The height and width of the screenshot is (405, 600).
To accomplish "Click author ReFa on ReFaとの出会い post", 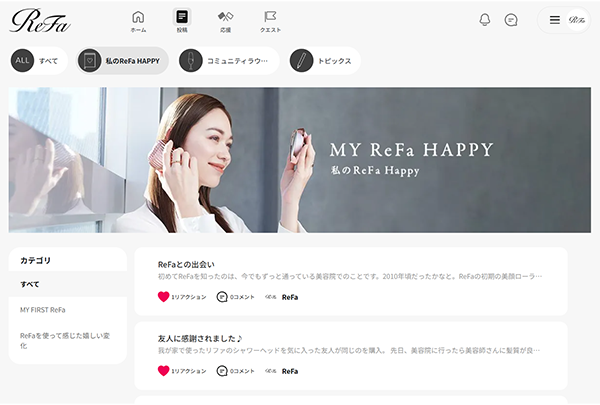I will tap(290, 297).
